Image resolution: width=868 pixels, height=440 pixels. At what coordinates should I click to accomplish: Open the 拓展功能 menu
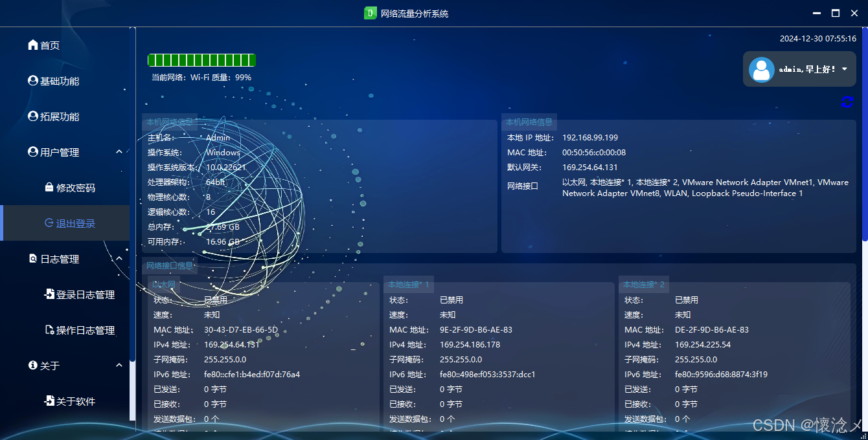click(x=65, y=116)
